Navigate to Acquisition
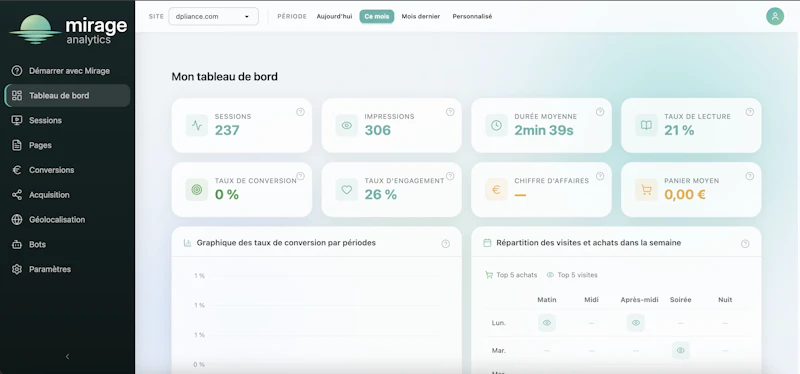800x374 pixels. tap(66, 195)
